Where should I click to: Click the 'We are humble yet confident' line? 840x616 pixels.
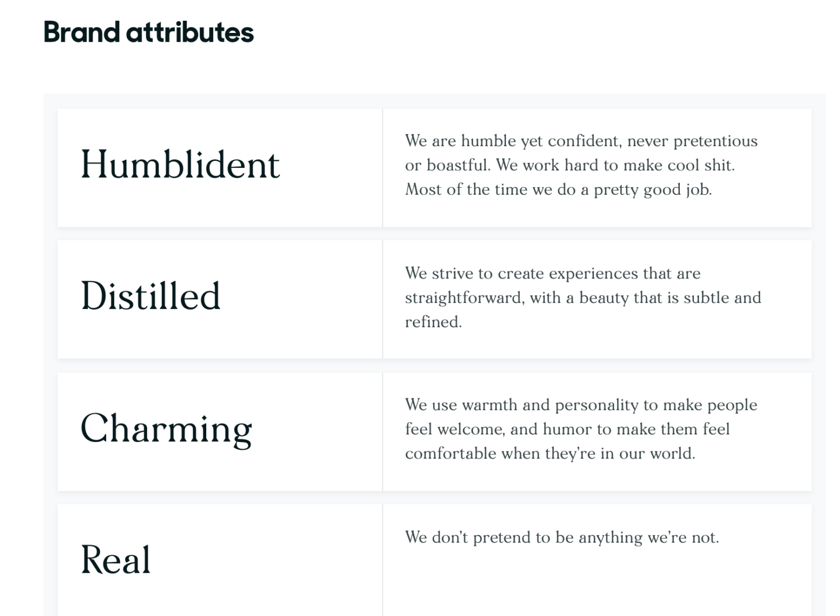coord(581,141)
